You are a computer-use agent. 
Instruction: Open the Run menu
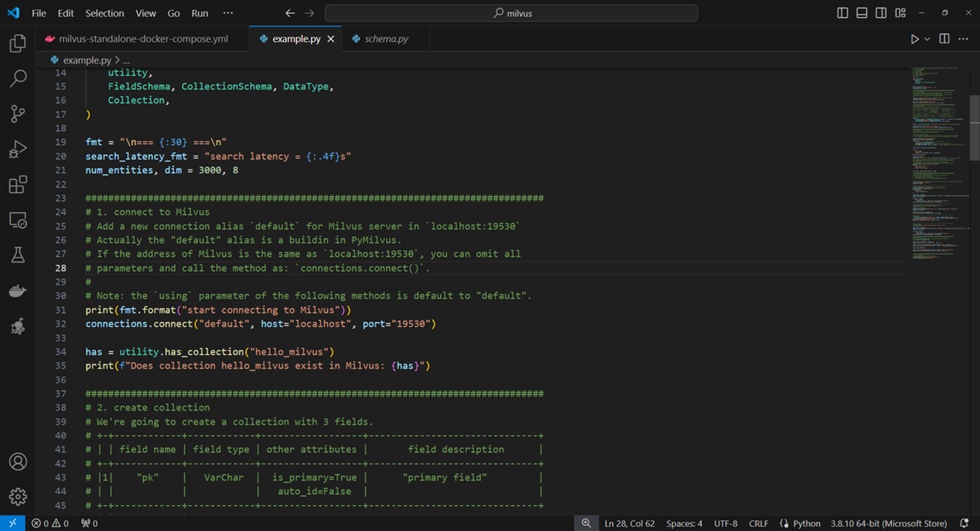pos(199,13)
